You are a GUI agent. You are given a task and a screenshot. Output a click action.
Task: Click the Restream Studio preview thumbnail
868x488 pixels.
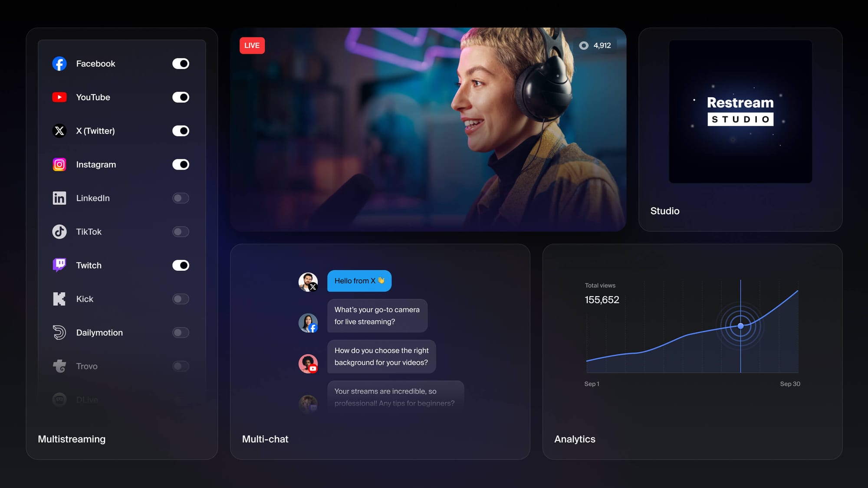click(x=740, y=111)
